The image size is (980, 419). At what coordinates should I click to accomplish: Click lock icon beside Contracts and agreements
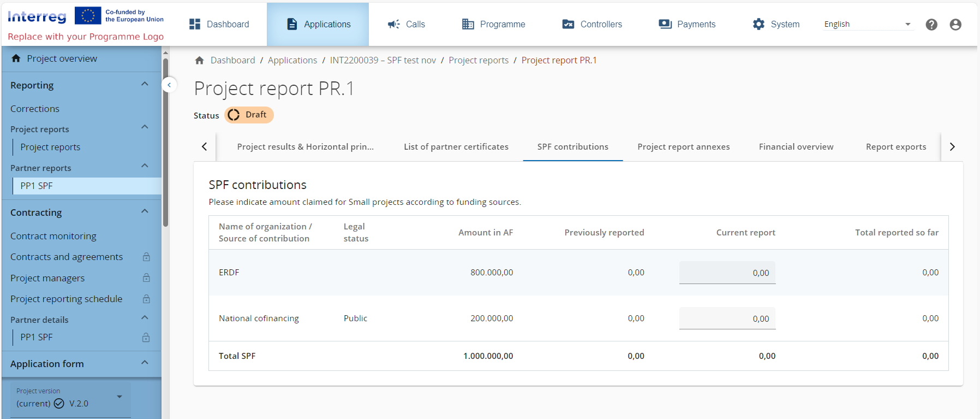pos(146,257)
